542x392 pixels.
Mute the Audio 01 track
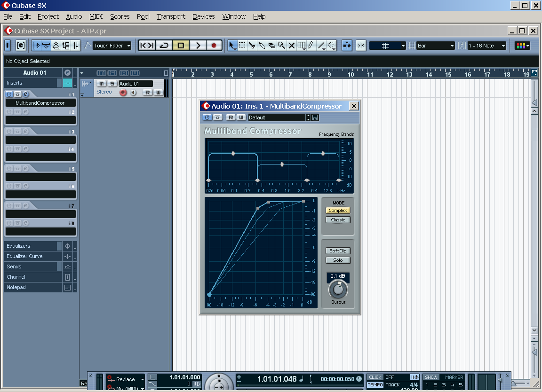point(101,84)
